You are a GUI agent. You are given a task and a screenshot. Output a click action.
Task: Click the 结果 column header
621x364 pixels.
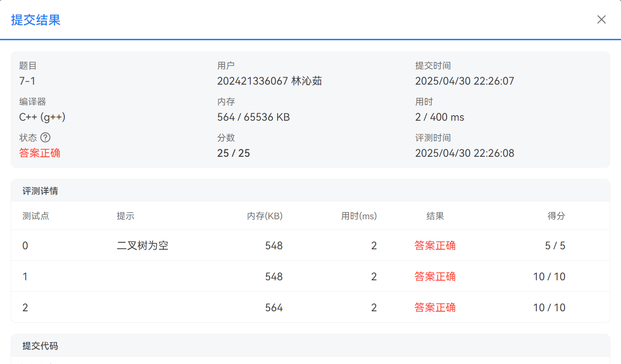click(x=435, y=216)
